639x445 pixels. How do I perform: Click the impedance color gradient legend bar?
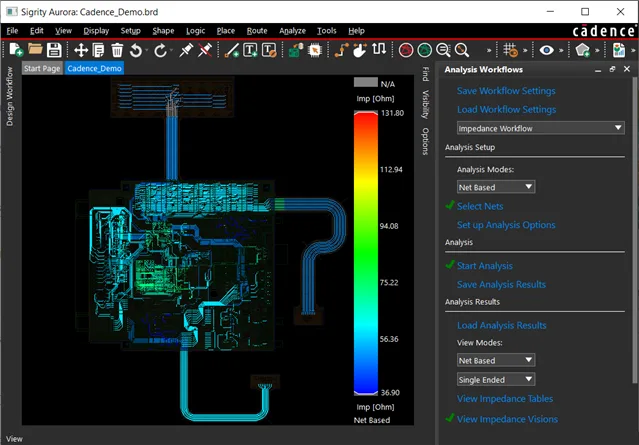(x=366, y=253)
